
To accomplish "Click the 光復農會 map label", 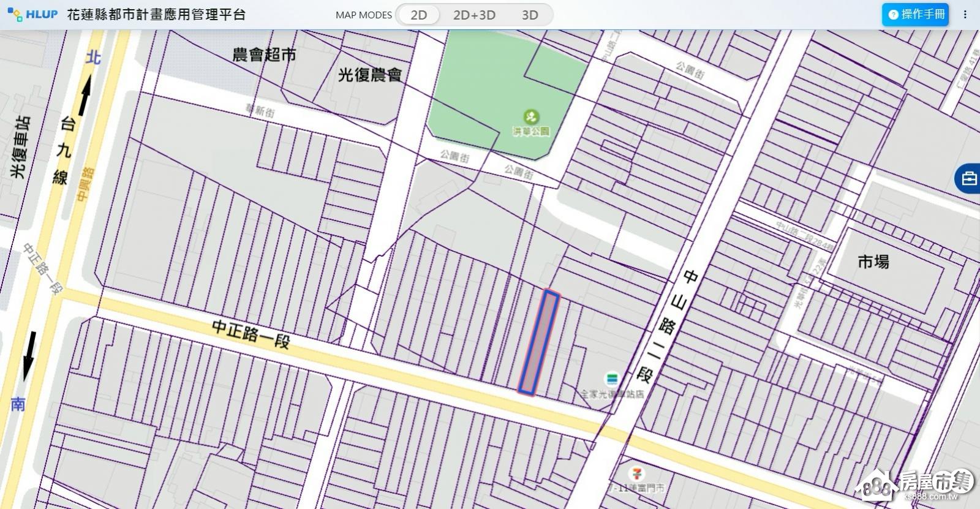I will pyautogui.click(x=370, y=75).
